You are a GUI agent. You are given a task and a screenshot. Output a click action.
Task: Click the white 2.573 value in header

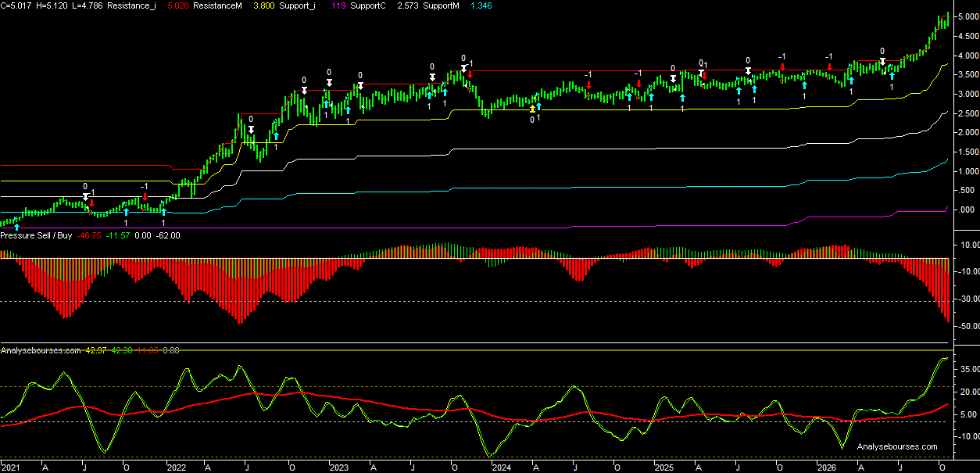tap(410, 5)
